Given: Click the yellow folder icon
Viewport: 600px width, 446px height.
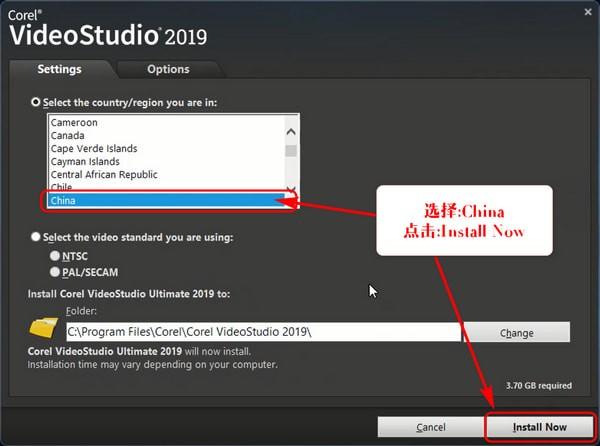Looking at the screenshot, I should tap(44, 328).
